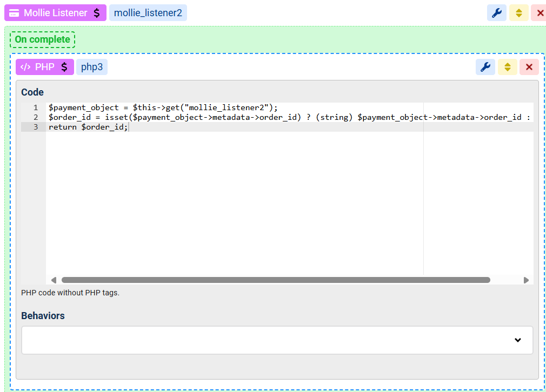Image resolution: width=546 pixels, height=392 pixels.
Task: Select the mollie_listener2 name label
Action: (x=148, y=13)
